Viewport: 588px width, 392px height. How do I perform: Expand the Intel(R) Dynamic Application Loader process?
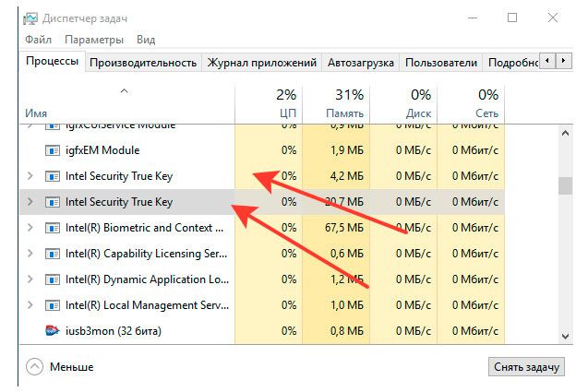(x=30, y=279)
